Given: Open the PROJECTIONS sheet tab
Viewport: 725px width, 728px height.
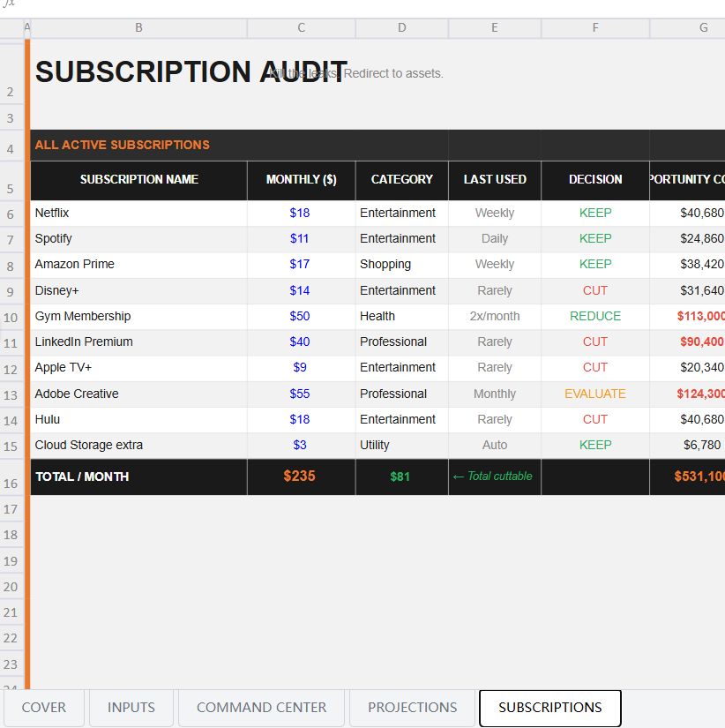Looking at the screenshot, I should coord(412,707).
